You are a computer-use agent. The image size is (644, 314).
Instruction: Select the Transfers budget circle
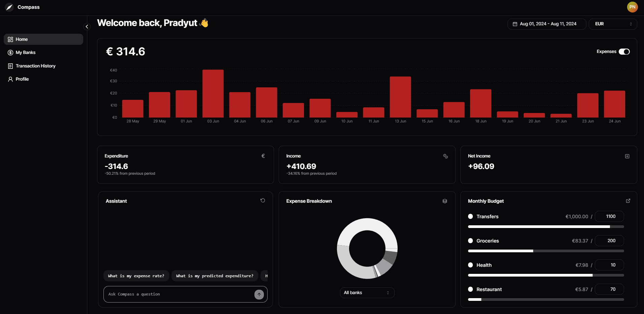(470, 217)
